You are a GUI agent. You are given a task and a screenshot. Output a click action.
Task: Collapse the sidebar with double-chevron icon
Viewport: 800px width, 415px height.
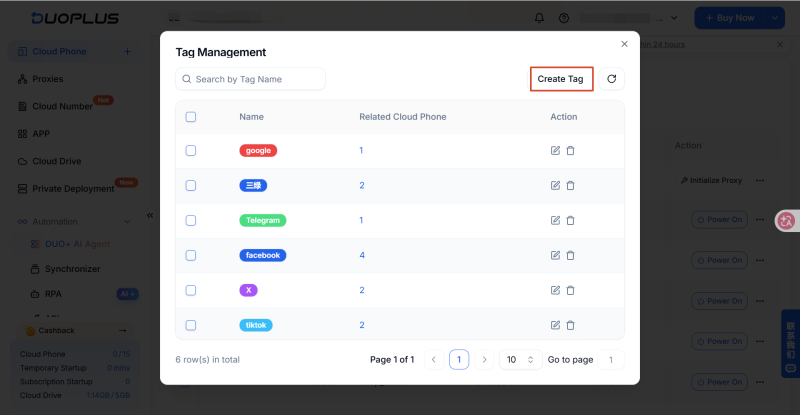(x=150, y=215)
